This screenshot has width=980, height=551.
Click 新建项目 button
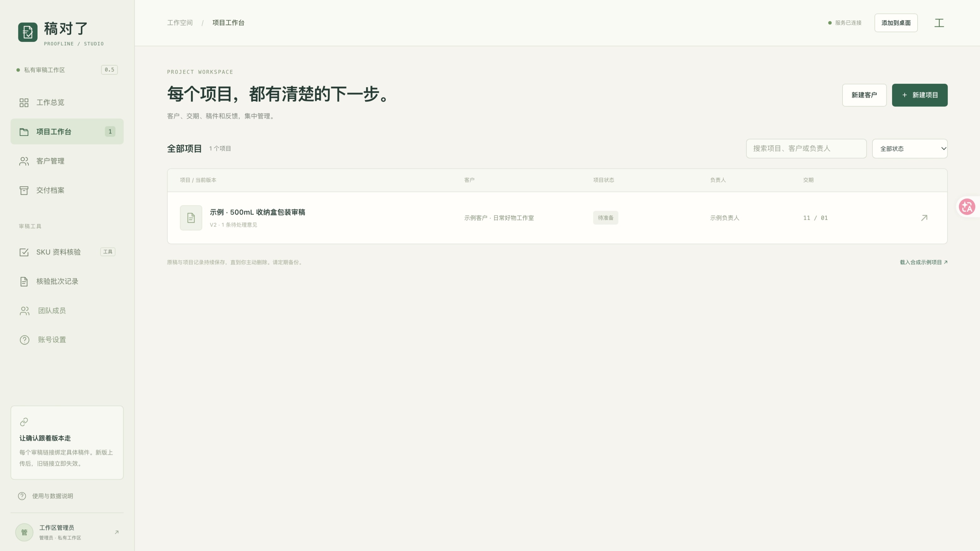click(x=919, y=95)
